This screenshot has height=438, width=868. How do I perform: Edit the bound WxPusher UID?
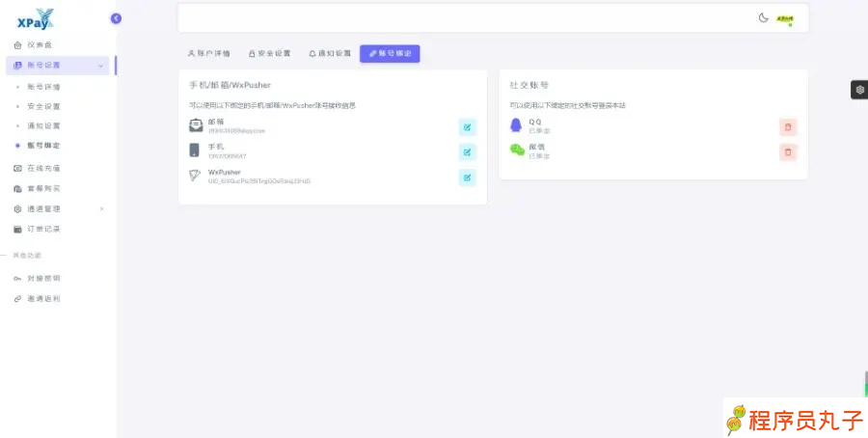click(467, 178)
